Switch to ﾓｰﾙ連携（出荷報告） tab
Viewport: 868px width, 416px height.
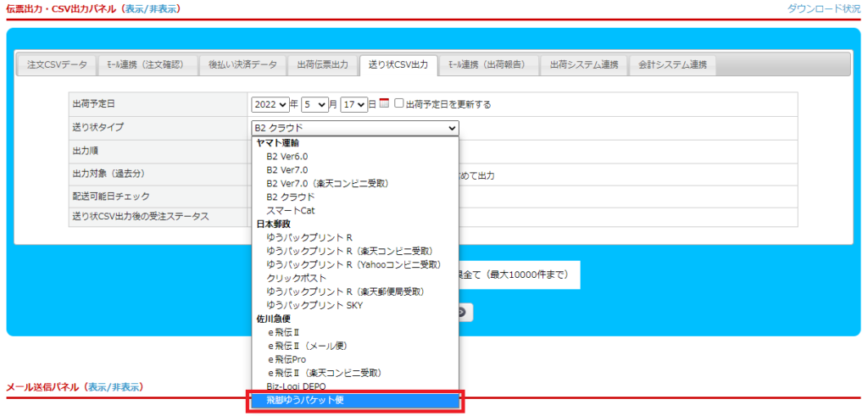click(489, 64)
